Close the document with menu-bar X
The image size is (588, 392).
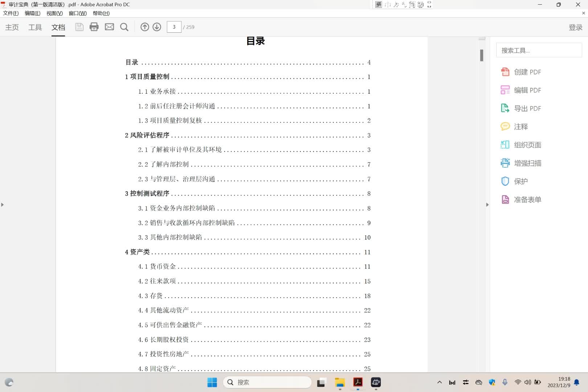[x=584, y=13]
